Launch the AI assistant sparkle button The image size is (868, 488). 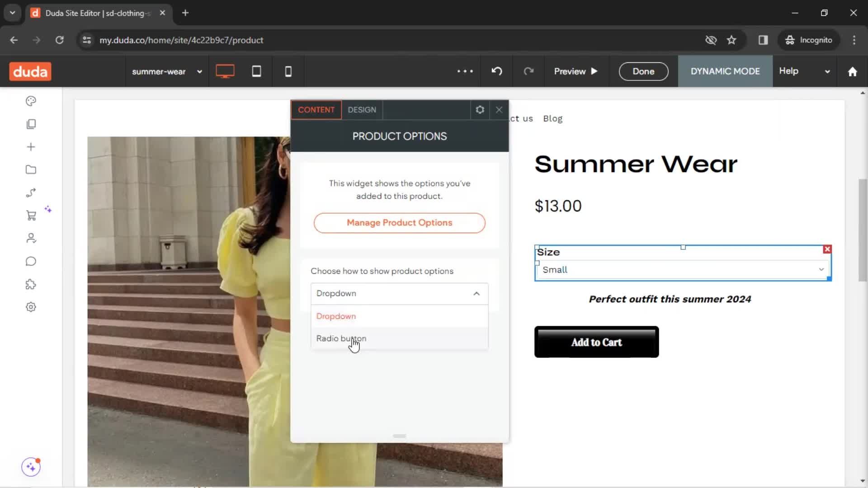coord(31,467)
